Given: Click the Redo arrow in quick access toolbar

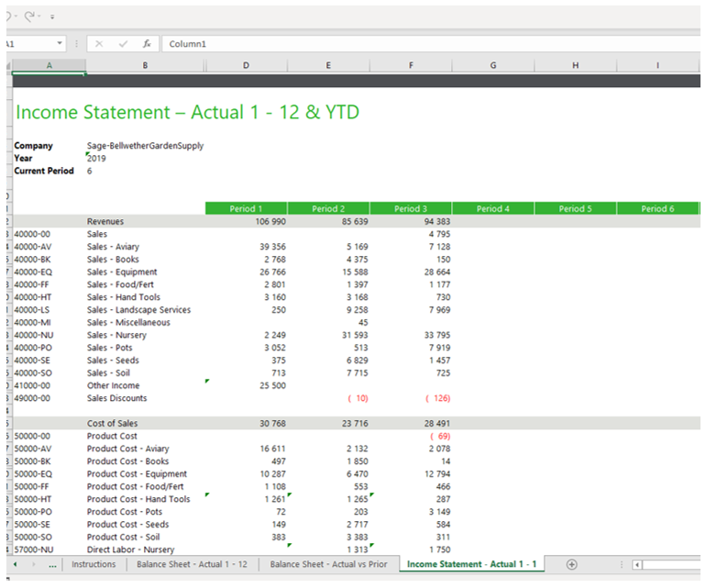Looking at the screenshot, I should point(29,17).
